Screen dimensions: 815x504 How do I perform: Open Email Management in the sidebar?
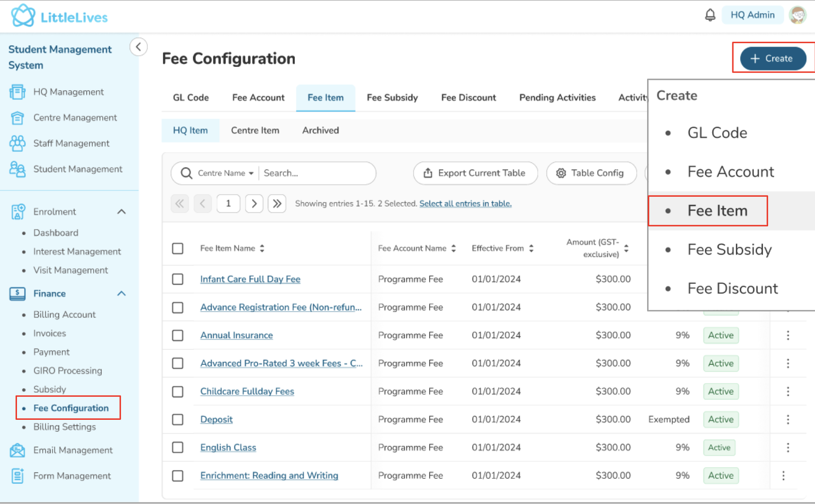pyautogui.click(x=73, y=450)
